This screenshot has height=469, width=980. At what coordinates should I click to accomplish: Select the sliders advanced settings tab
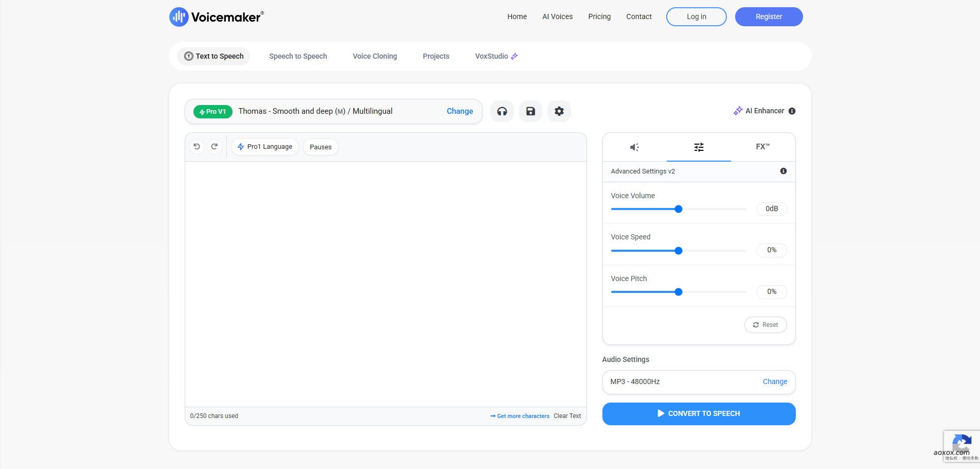pos(699,147)
